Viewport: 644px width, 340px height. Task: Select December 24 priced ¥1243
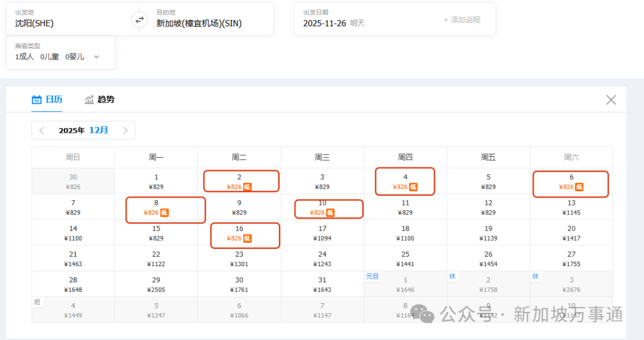coord(323,259)
